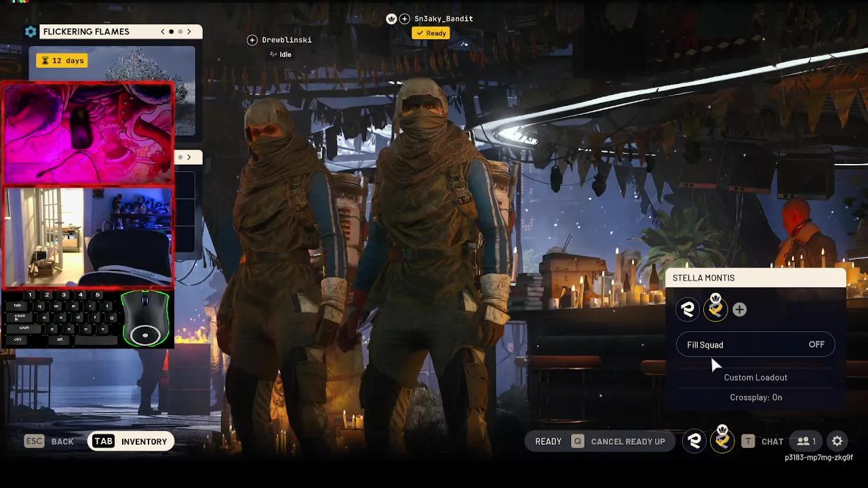
Task: Click first squad emblem in bottom bar
Action: tap(694, 441)
